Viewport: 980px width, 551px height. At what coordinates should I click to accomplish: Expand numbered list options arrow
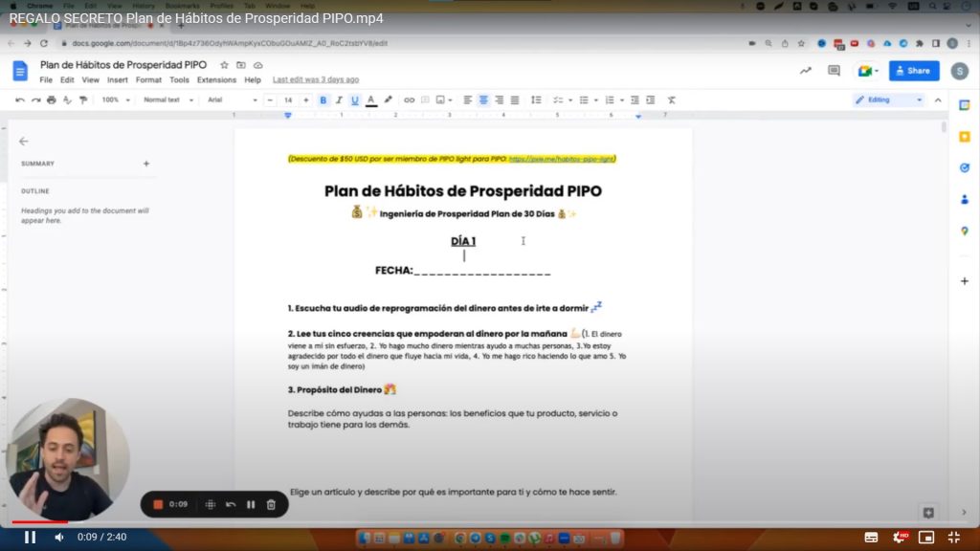[x=621, y=99]
